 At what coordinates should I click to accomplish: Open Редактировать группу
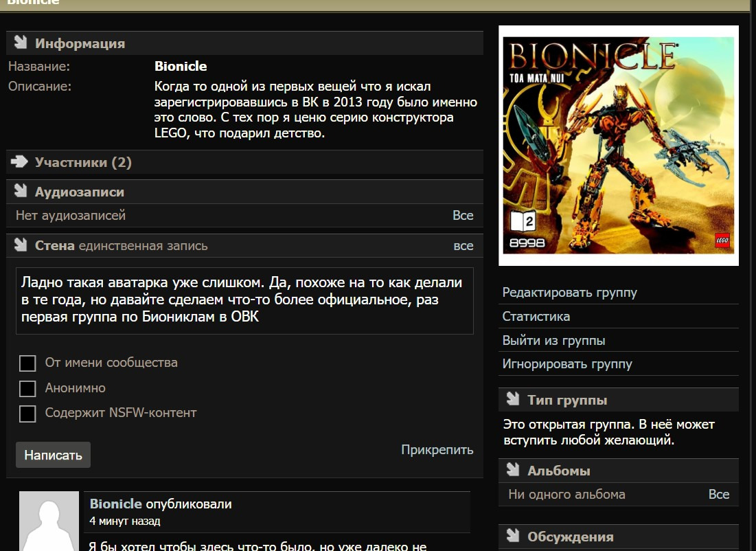tap(569, 293)
